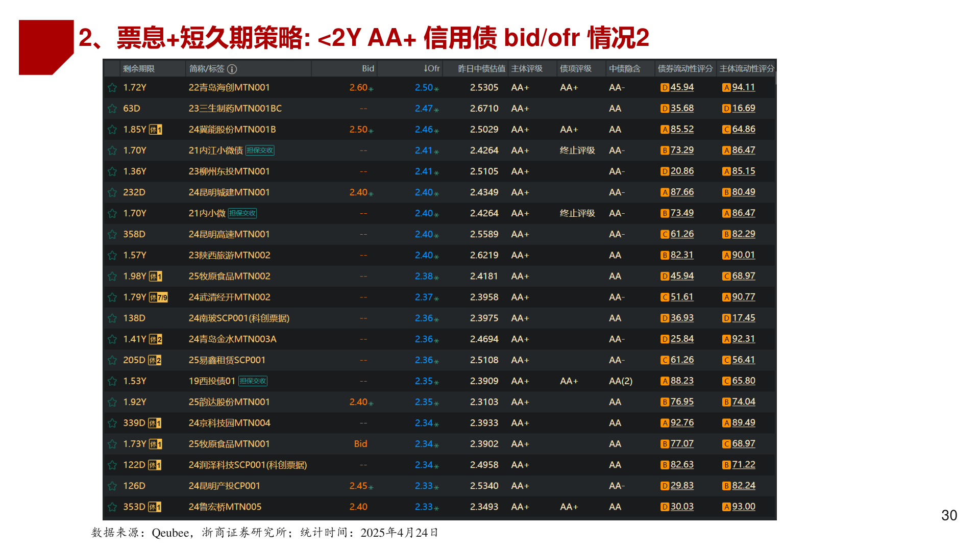
Task: Click the 休7/9 badge on 24武清经开 row
Action: pos(158,297)
